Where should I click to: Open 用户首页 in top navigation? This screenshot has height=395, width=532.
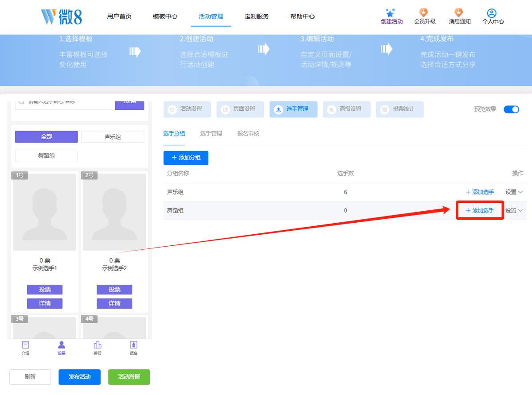[x=119, y=16]
